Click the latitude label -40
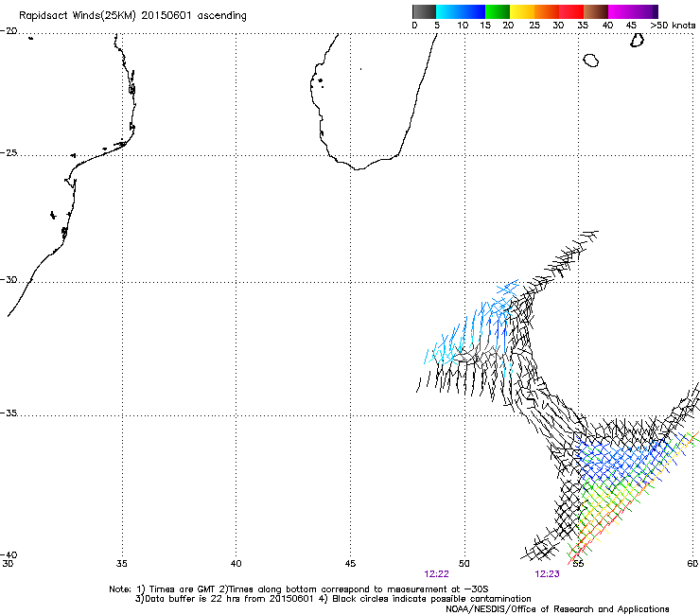The height and width of the screenshot is (615, 700). click(x=9, y=554)
